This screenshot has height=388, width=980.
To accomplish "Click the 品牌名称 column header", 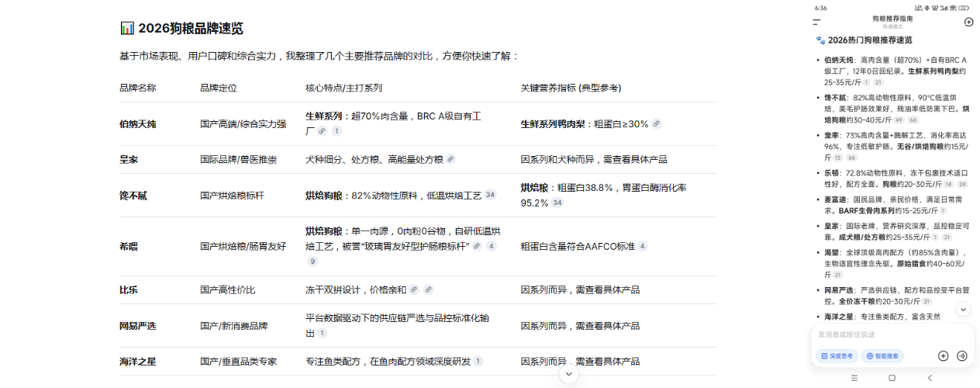I will [138, 88].
